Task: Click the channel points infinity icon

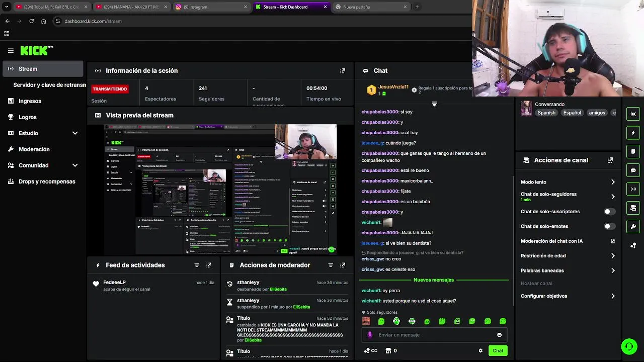Action: (x=370, y=351)
